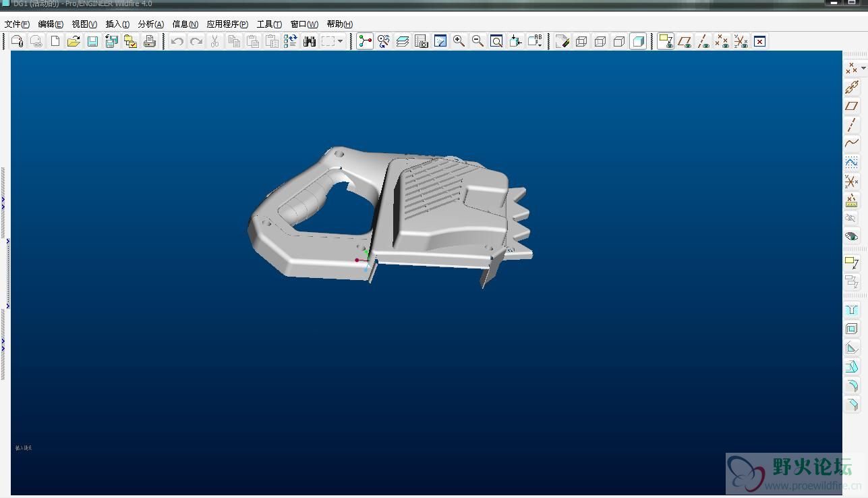Click the save a copy icon

click(x=111, y=41)
